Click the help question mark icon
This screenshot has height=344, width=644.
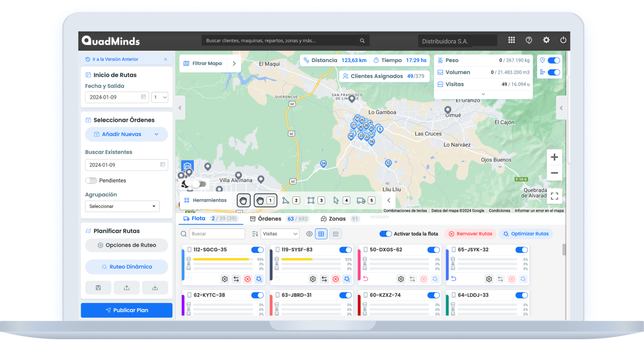528,41
